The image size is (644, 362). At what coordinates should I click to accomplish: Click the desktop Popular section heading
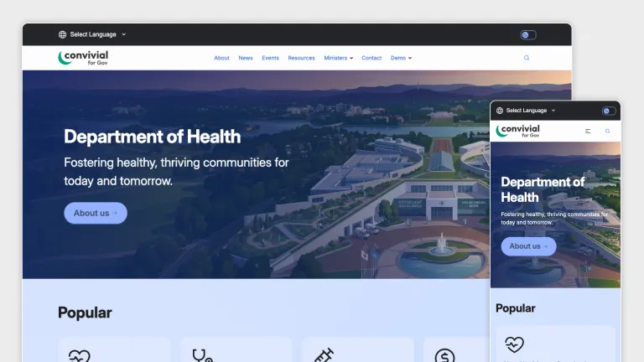(85, 313)
